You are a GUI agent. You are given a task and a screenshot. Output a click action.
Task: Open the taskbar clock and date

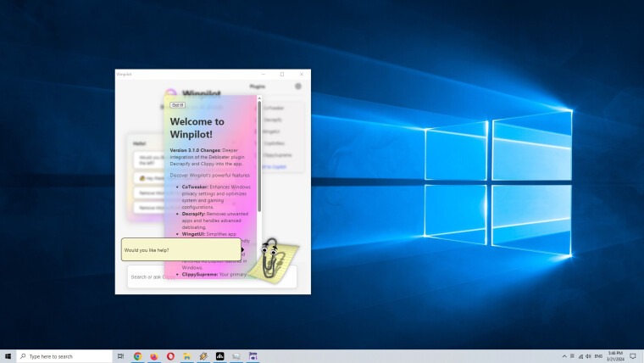click(615, 356)
